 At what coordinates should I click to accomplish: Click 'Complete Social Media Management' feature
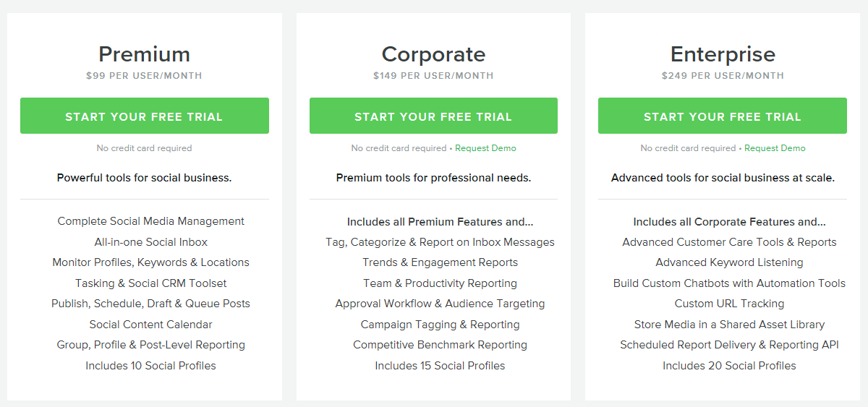click(151, 221)
